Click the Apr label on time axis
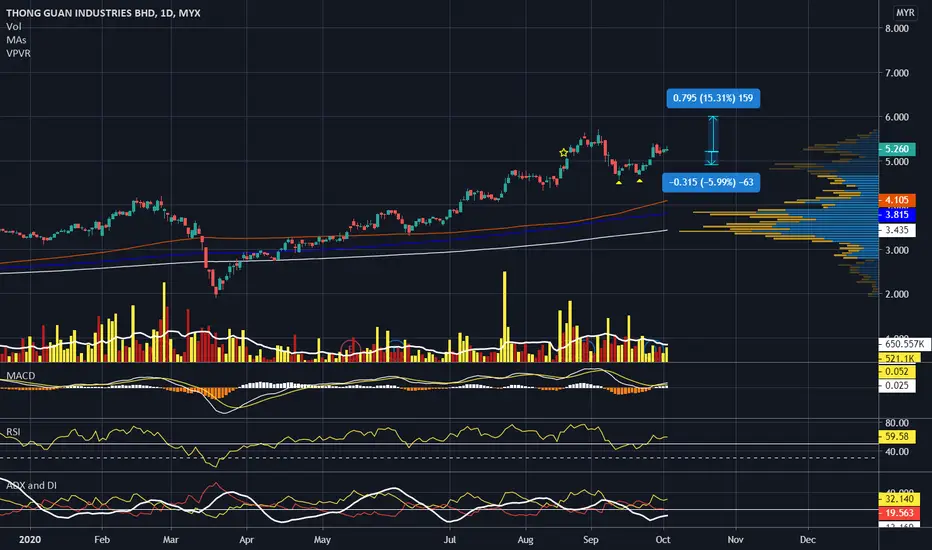This screenshot has width=932, height=550. 246,539
